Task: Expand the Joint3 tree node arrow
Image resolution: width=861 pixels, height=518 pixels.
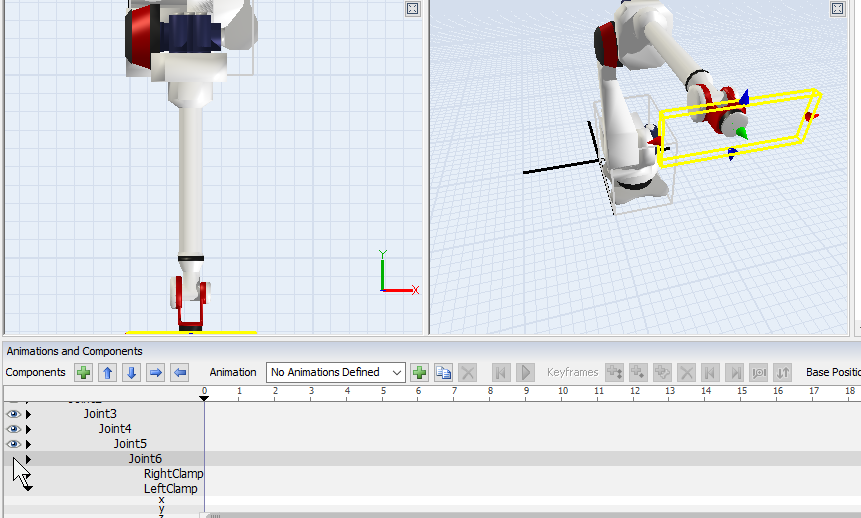Action: [x=28, y=414]
